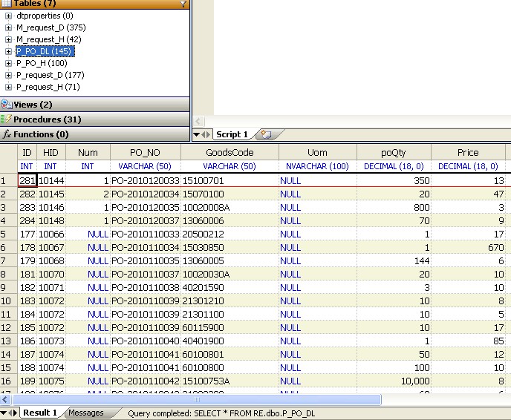Open the result tab list dropdown arrow

coord(4,413)
